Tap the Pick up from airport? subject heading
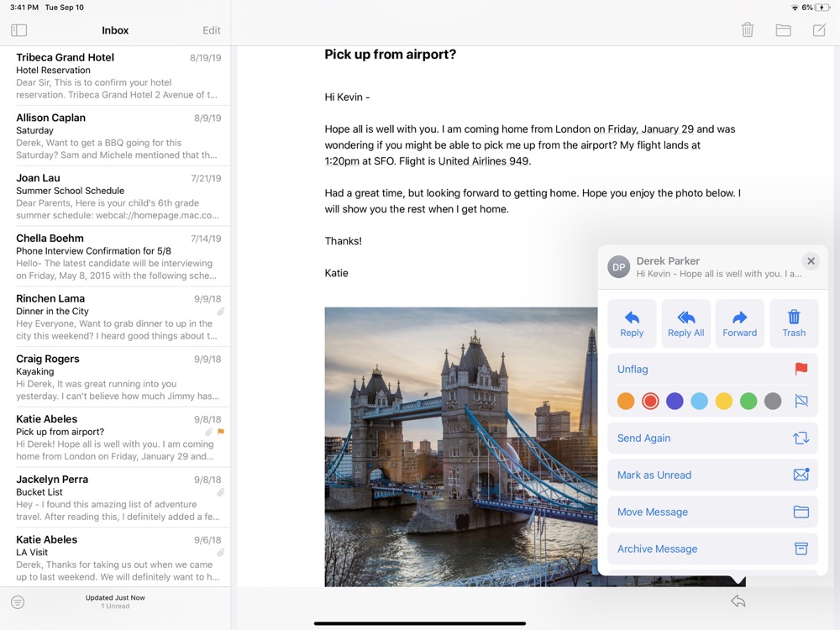Image resolution: width=840 pixels, height=630 pixels. [x=390, y=55]
